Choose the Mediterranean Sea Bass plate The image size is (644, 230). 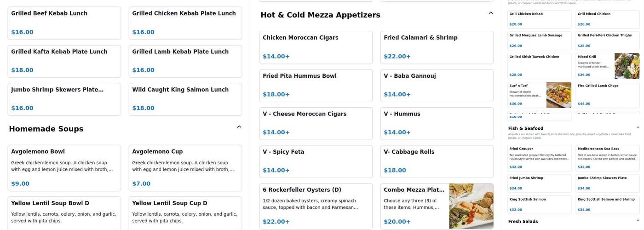(x=607, y=158)
